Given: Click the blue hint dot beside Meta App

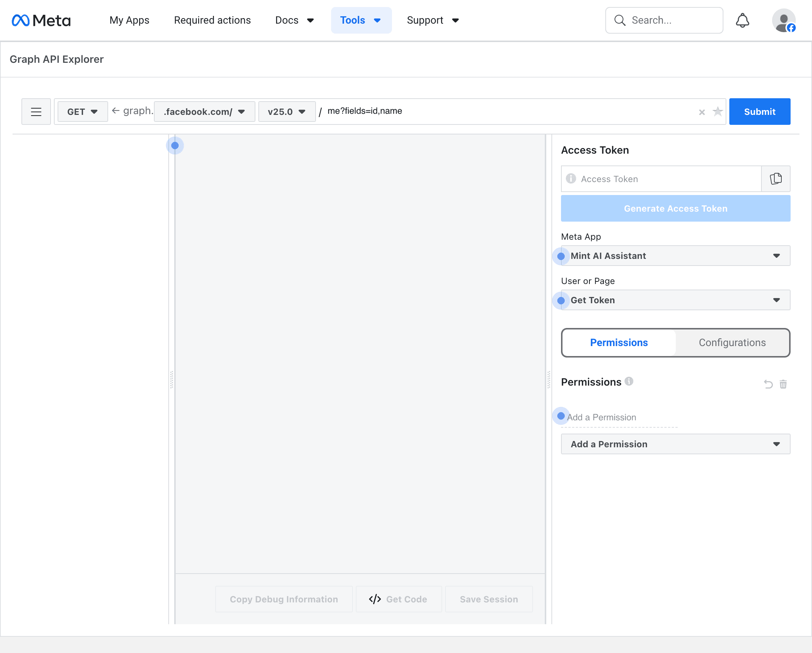Looking at the screenshot, I should (561, 256).
